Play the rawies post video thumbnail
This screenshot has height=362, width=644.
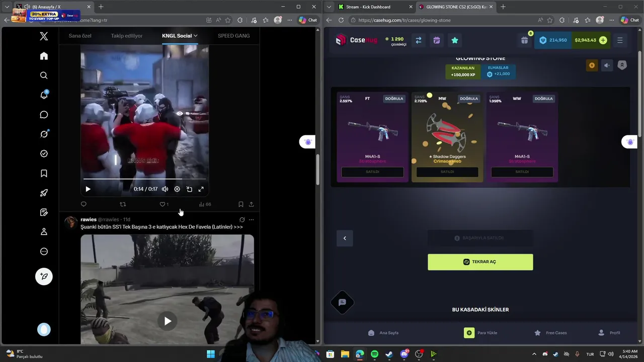(x=168, y=321)
